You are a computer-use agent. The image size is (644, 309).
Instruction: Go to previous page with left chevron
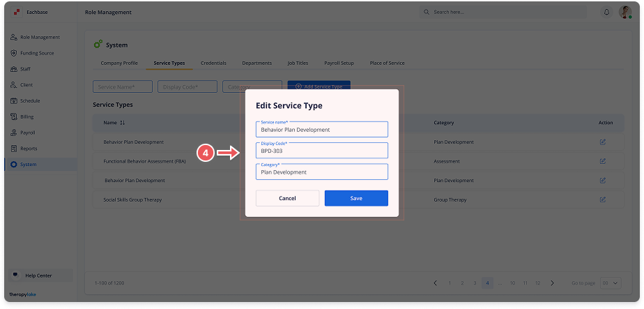click(x=436, y=283)
